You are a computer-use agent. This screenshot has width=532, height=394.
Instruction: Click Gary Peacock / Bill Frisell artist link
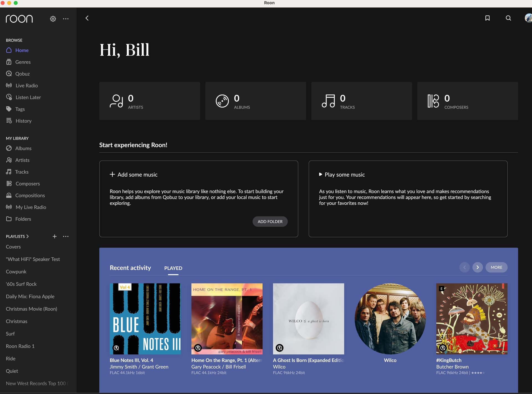218,367
